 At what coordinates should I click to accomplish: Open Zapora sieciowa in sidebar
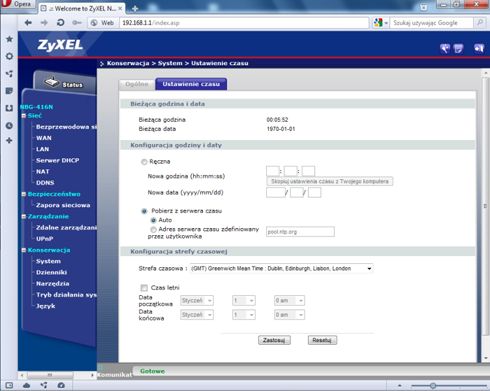click(x=63, y=205)
